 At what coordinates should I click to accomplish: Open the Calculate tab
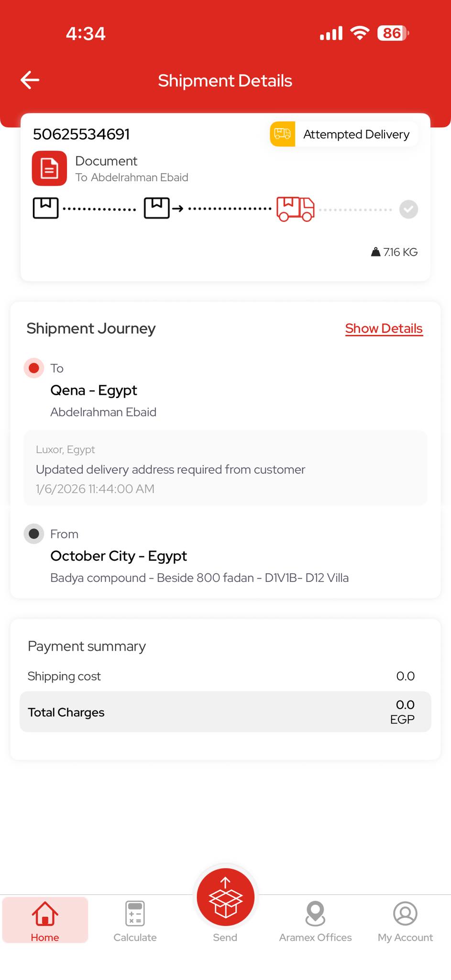pyautogui.click(x=135, y=920)
